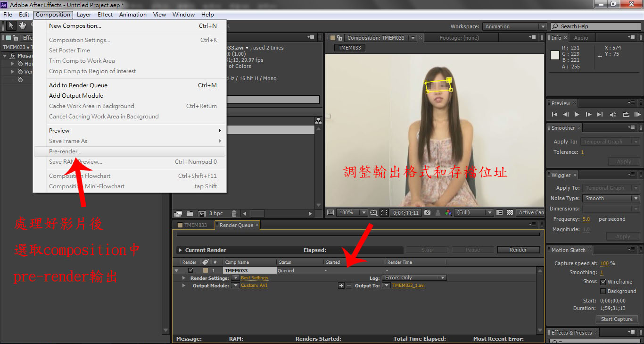The height and width of the screenshot is (344, 644).
Task: Mute audio in the Preview panel
Action: pyautogui.click(x=613, y=115)
